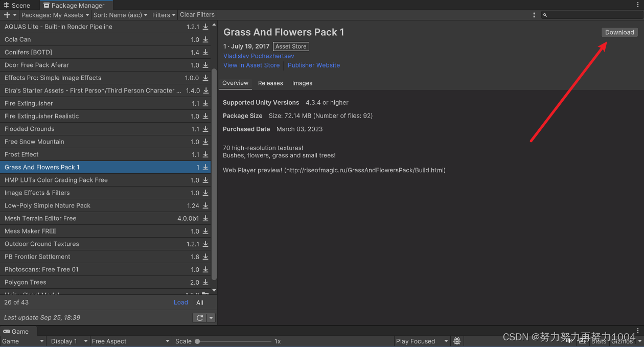Expand the arrow beside the refresh button
Image resolution: width=644 pixels, height=347 pixels.
211,318
